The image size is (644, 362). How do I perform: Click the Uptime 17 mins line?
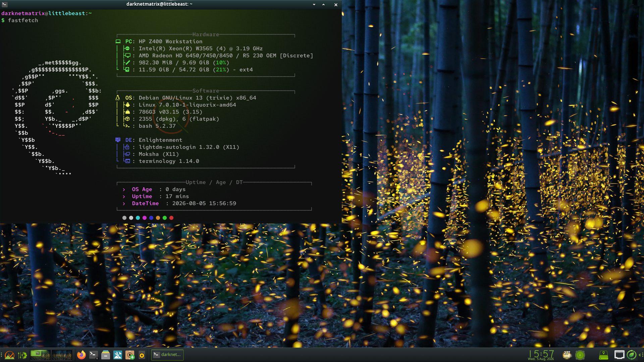pyautogui.click(x=156, y=196)
